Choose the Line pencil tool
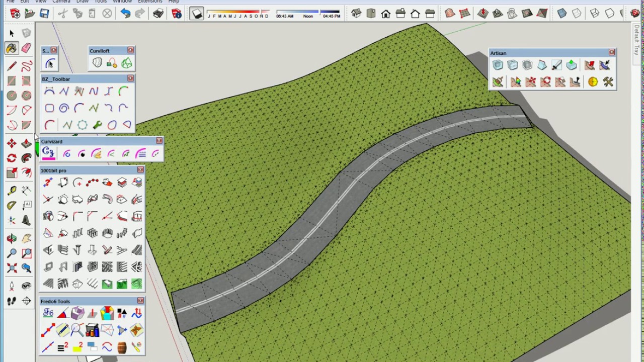This screenshot has width=644, height=362. tap(12, 66)
